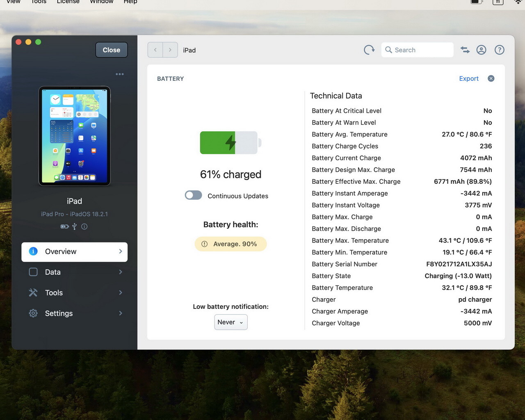
Task: Click the three-dot more options icon
Action: point(120,74)
